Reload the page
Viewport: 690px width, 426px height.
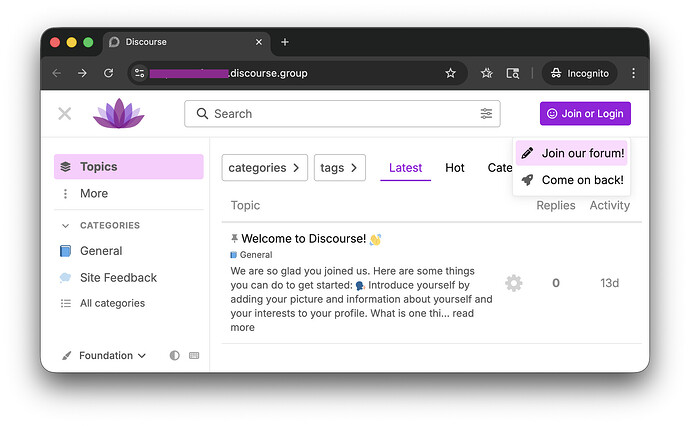tap(108, 73)
